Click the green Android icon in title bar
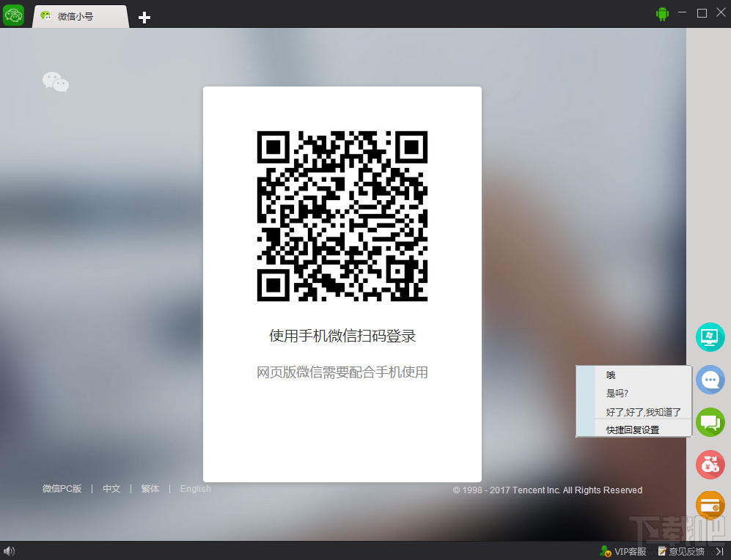The height and width of the screenshot is (560, 731). tap(661, 13)
